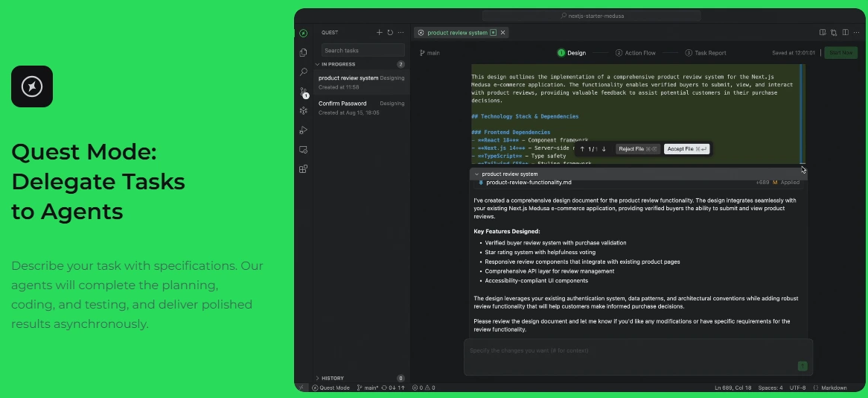
Task: Open the Search magnifier icon in activity bar
Action: pyautogui.click(x=303, y=72)
